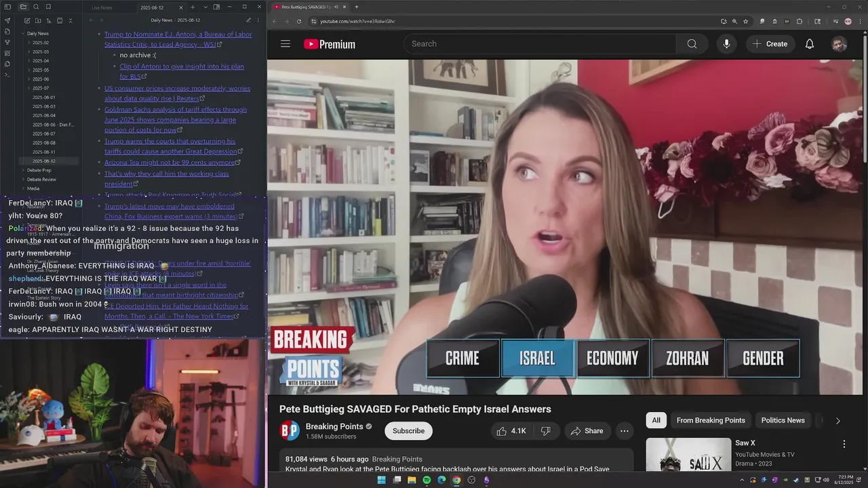
Task: Expand the 2025-07 folder
Action: pos(28,88)
